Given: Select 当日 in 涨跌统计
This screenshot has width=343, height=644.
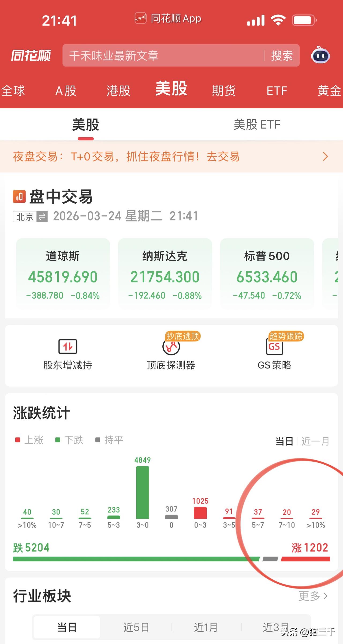Looking at the screenshot, I should (284, 441).
